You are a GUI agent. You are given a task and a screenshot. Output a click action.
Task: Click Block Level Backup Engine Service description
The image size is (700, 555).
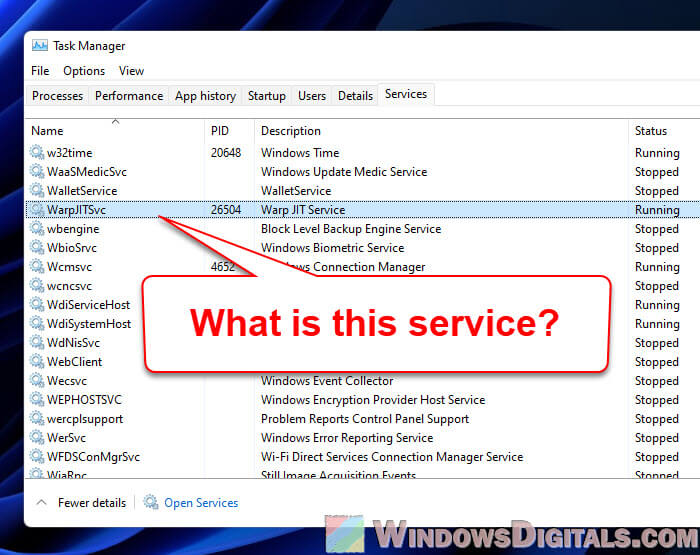[351, 229]
